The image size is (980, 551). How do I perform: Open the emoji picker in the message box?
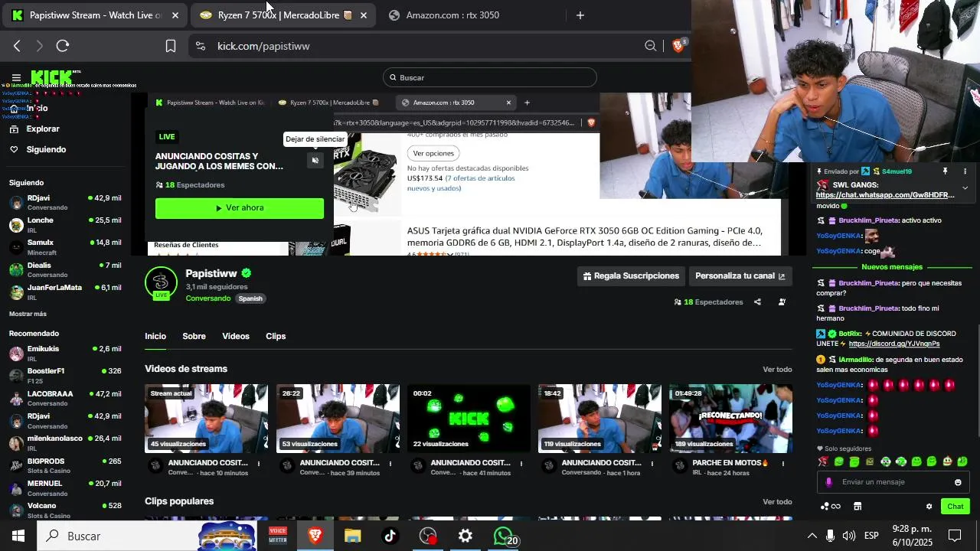pos(958,482)
